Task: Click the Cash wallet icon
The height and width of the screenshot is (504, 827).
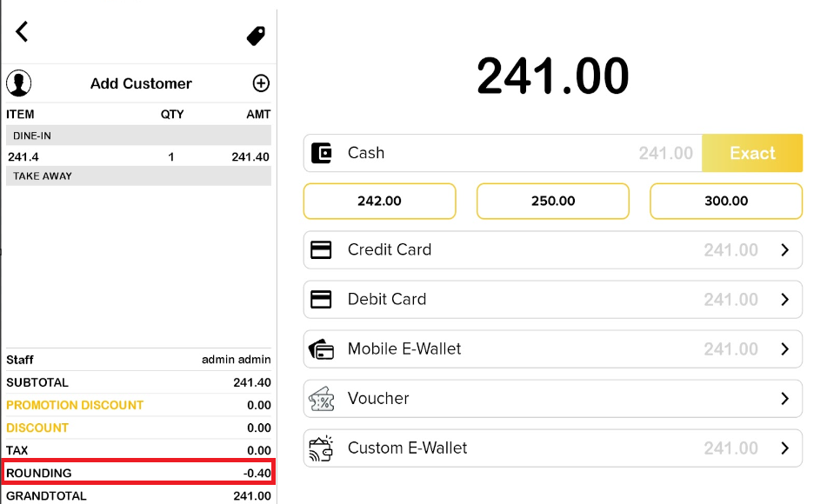Action: coord(321,153)
